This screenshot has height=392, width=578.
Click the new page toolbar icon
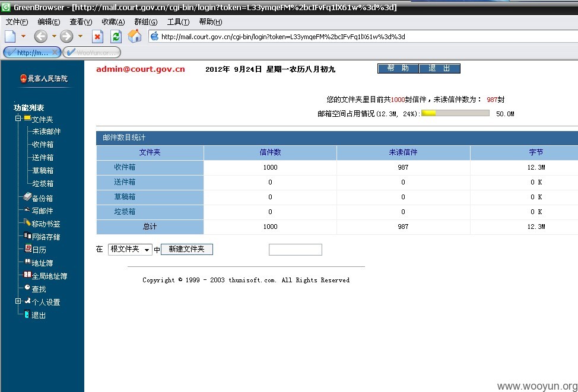pos(10,36)
